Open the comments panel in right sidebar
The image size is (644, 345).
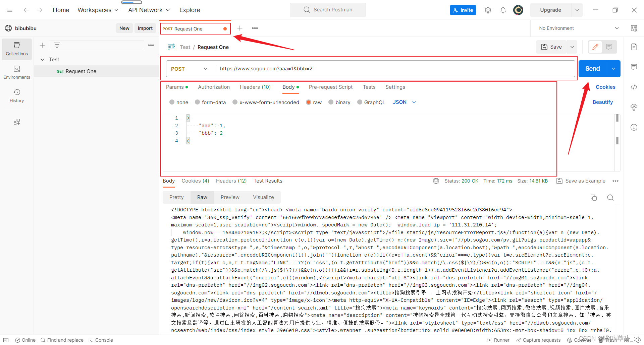tap(634, 67)
